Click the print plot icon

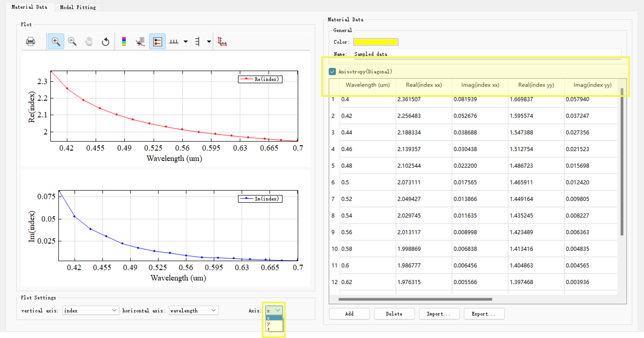pos(31,41)
